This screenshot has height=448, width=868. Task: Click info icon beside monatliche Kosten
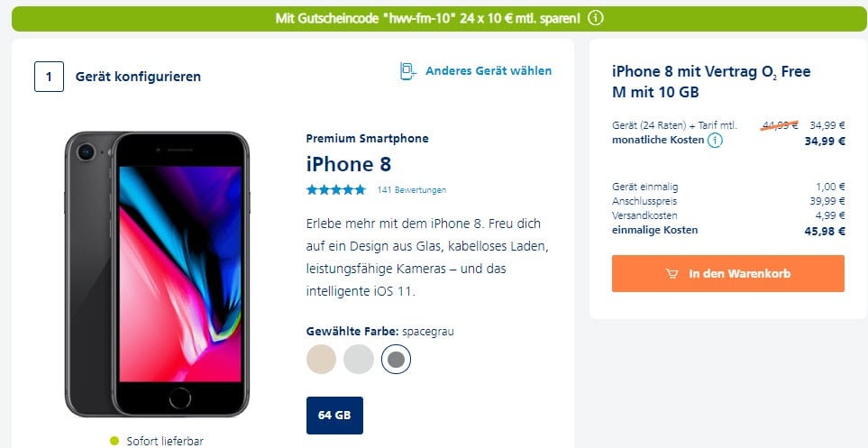(x=715, y=141)
